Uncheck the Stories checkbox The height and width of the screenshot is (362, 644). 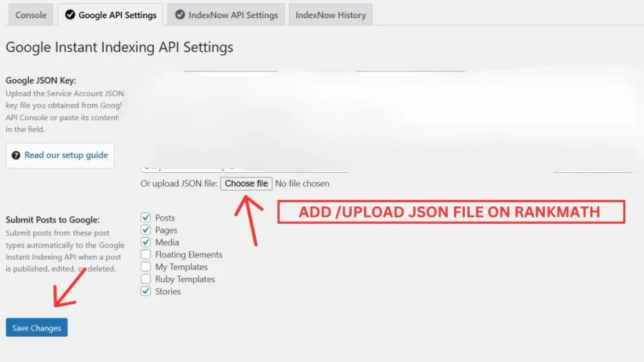[x=146, y=291]
